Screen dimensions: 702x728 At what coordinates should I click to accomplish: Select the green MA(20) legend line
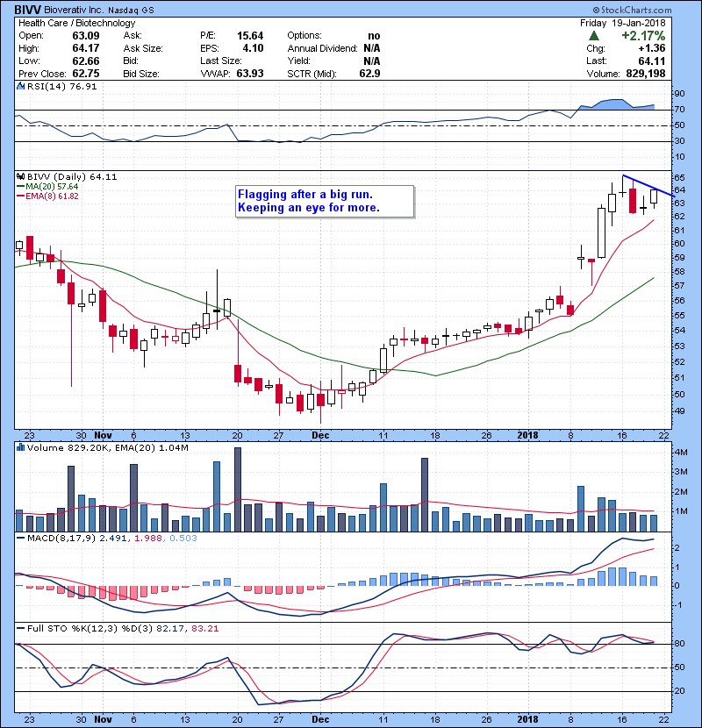point(21,187)
